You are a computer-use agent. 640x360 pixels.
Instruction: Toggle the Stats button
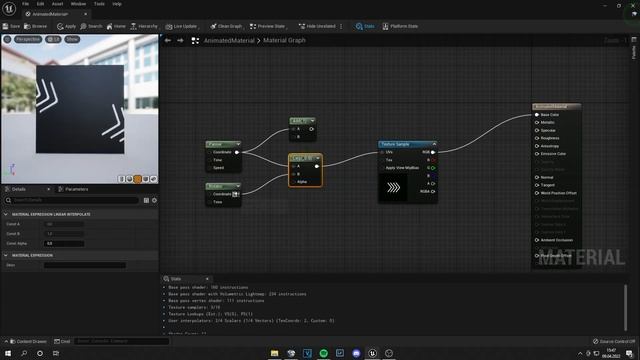[365, 26]
